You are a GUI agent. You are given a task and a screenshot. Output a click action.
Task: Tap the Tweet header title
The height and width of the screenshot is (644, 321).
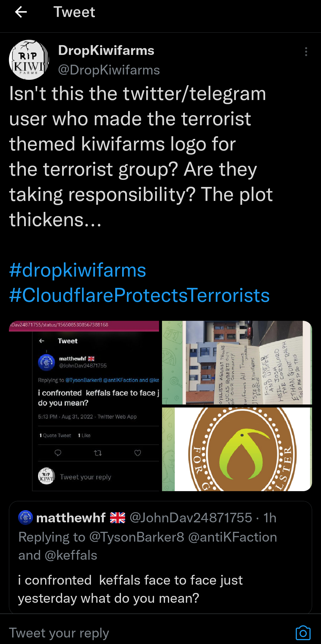pos(74,12)
